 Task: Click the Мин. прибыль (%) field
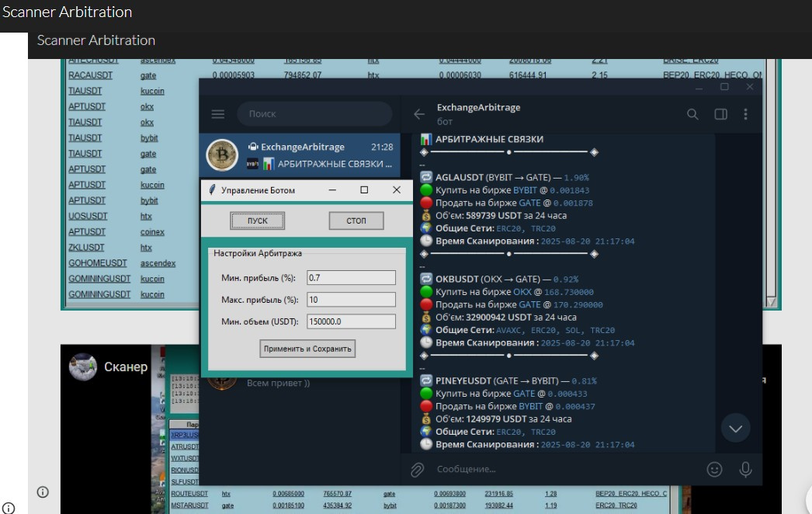click(x=351, y=277)
